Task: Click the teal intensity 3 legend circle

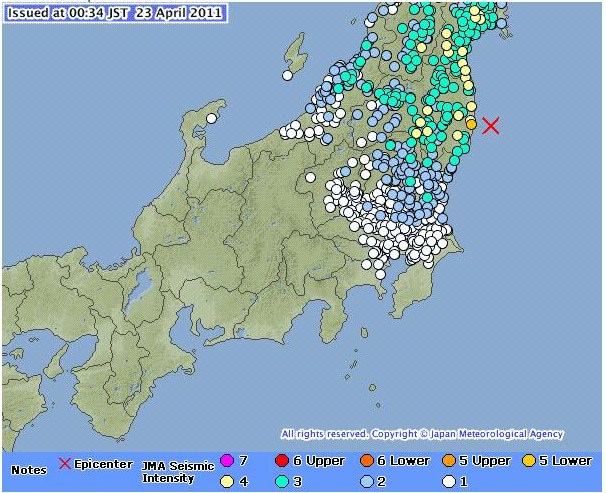Action: (x=284, y=479)
